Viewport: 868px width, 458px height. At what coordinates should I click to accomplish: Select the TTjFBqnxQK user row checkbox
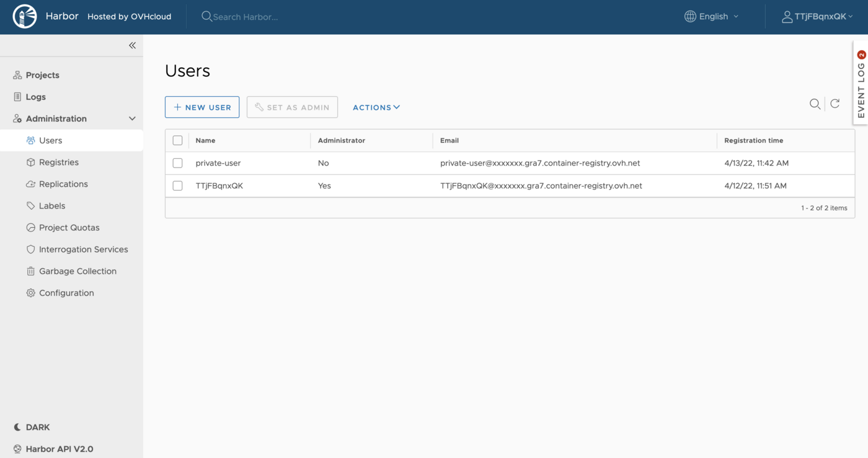tap(177, 185)
